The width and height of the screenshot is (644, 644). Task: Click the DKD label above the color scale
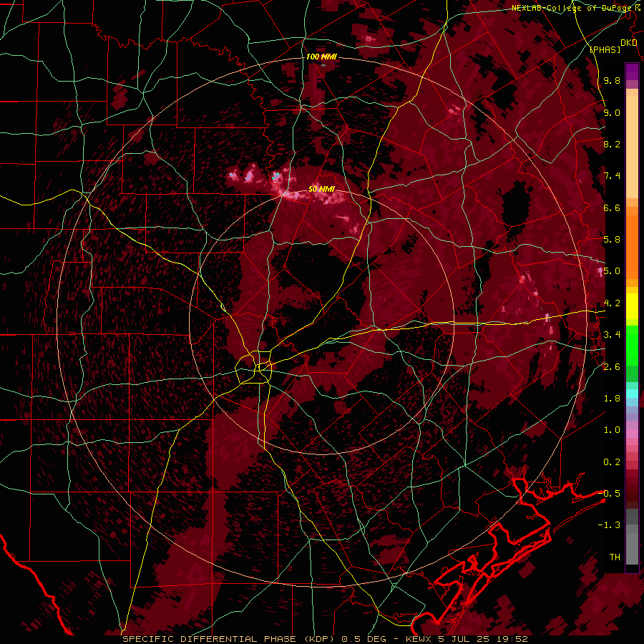629,43
